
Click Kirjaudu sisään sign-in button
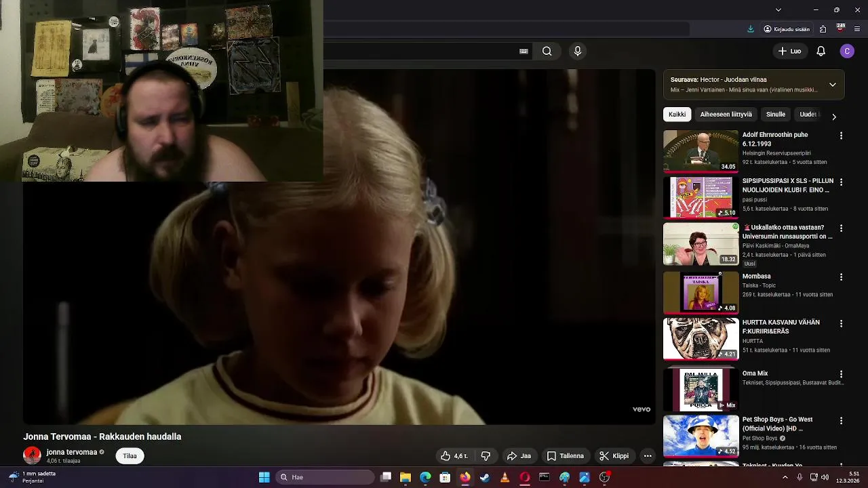point(787,29)
